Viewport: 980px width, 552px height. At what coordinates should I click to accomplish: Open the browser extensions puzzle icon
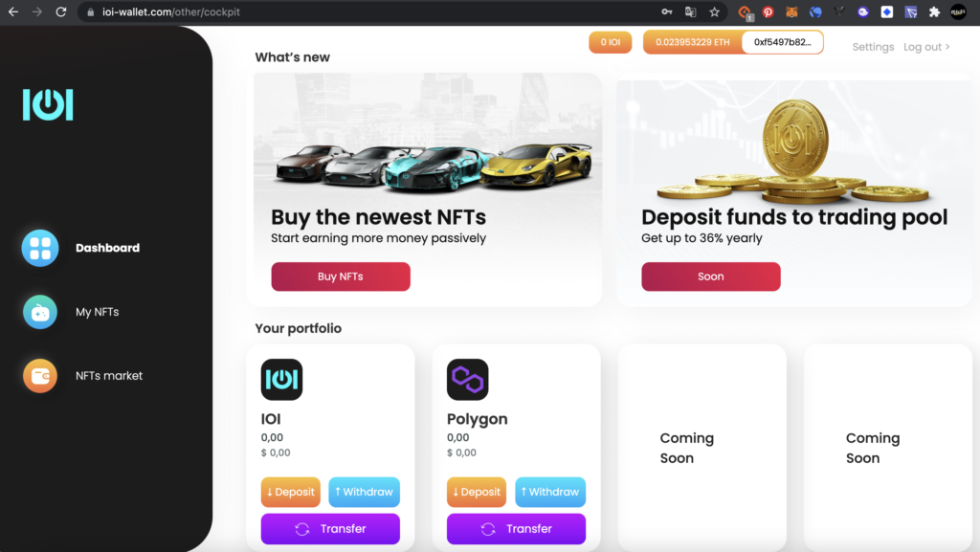click(934, 11)
